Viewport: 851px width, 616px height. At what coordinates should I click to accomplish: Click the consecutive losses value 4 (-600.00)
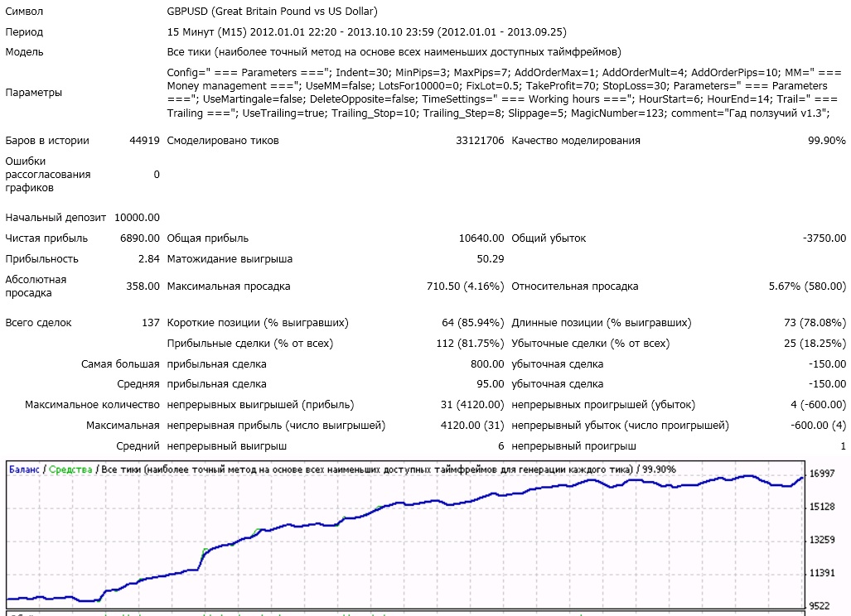pyautogui.click(x=818, y=405)
